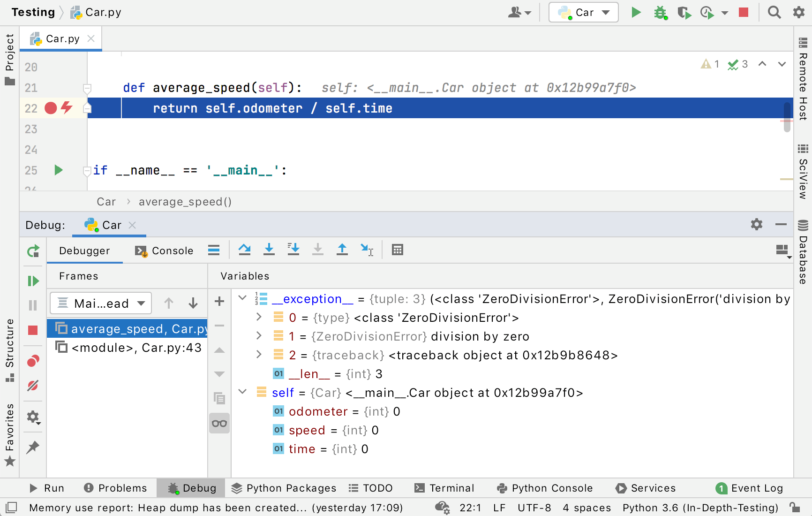The image size is (812, 516).
Task: Switch to the Console tab
Action: pos(164,250)
